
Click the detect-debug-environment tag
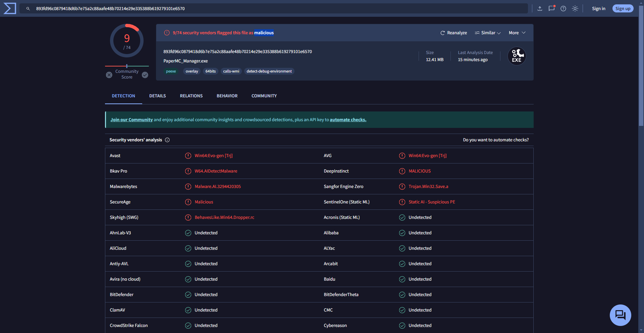(269, 71)
